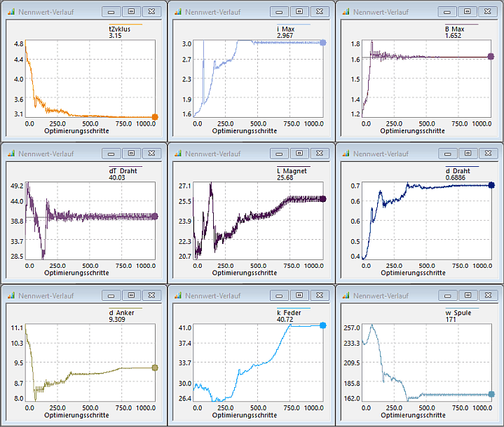Click the chart icon in the tZyklus window title bar

(x=10, y=12)
